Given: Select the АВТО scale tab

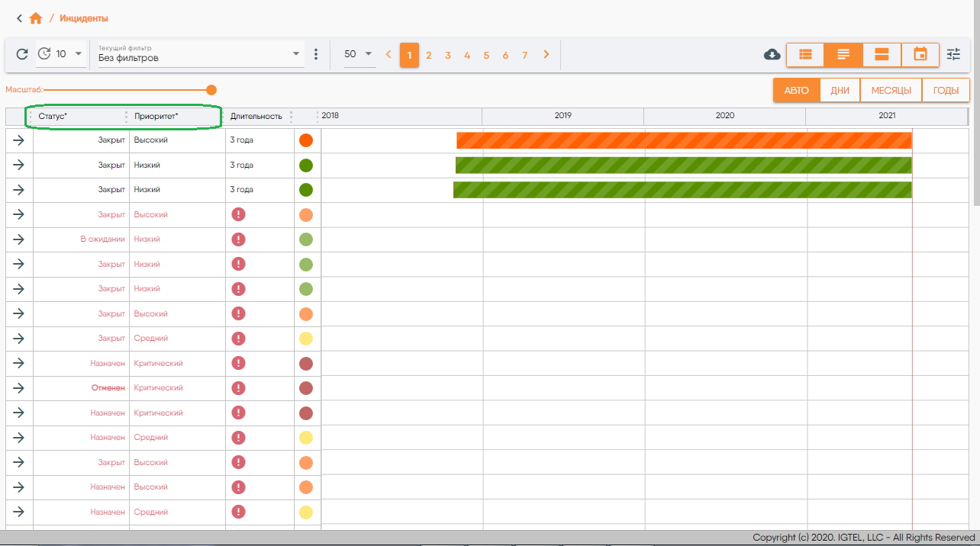Looking at the screenshot, I should [x=796, y=90].
